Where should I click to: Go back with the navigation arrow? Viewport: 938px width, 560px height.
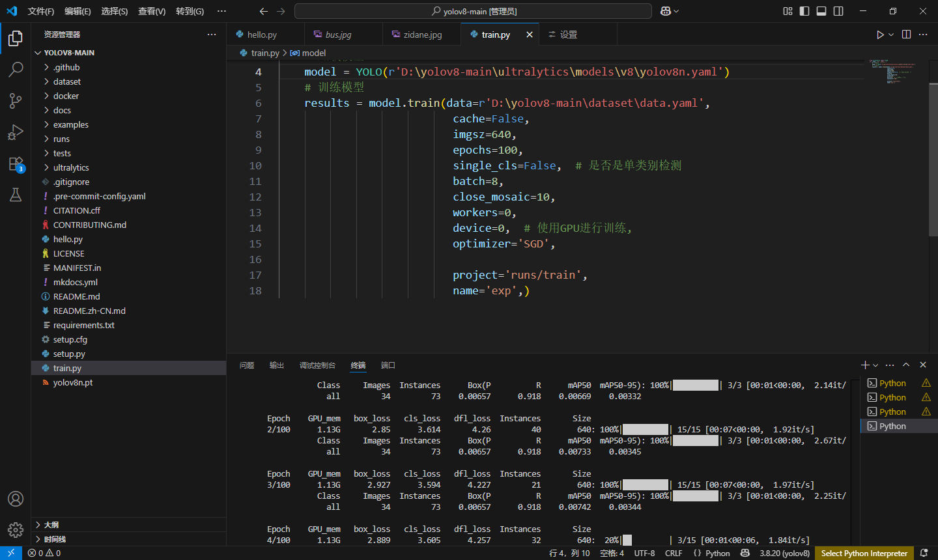[264, 11]
